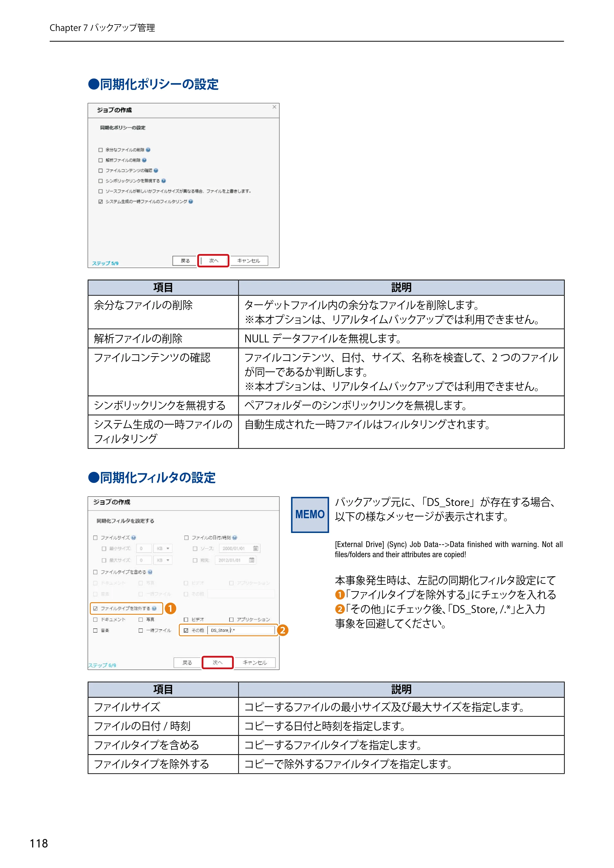
Task: Tick 最大サイズ checkbox
Action: click(104, 560)
